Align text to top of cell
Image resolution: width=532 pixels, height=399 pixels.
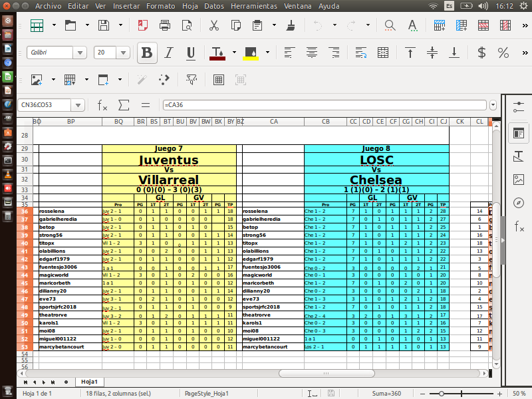pos(410,53)
